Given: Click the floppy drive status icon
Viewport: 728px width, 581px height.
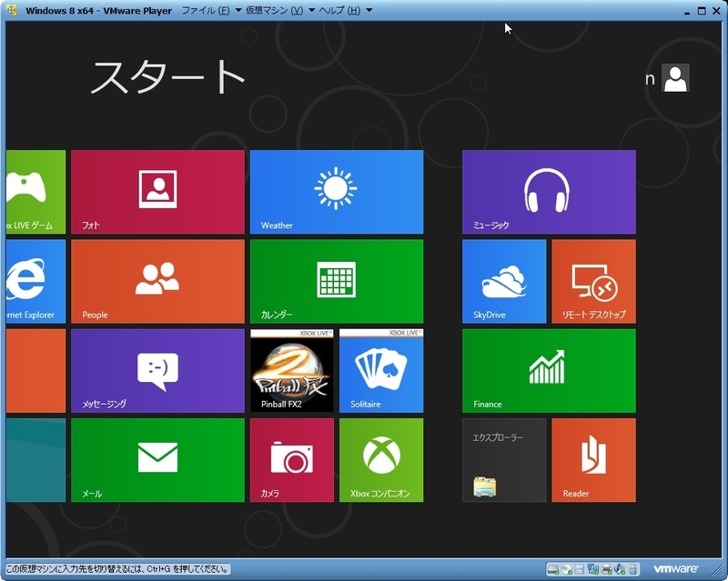Looking at the screenshot, I should click(x=579, y=569).
